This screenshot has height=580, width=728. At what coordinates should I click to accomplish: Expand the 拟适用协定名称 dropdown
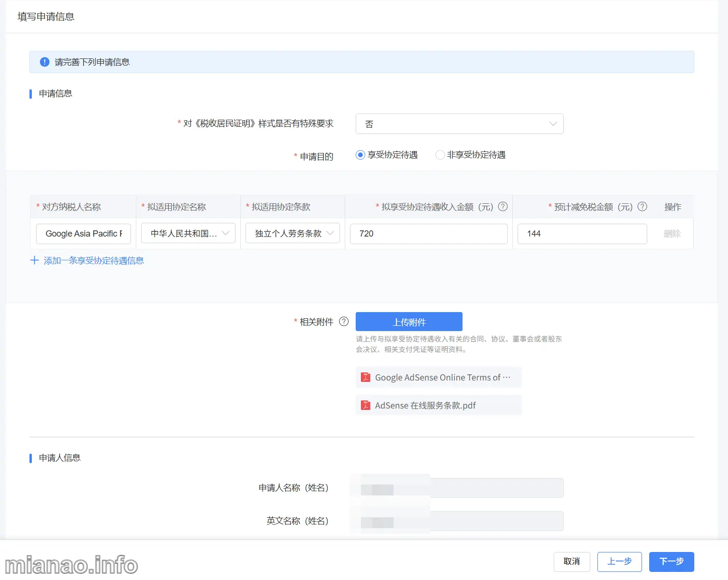pos(188,233)
